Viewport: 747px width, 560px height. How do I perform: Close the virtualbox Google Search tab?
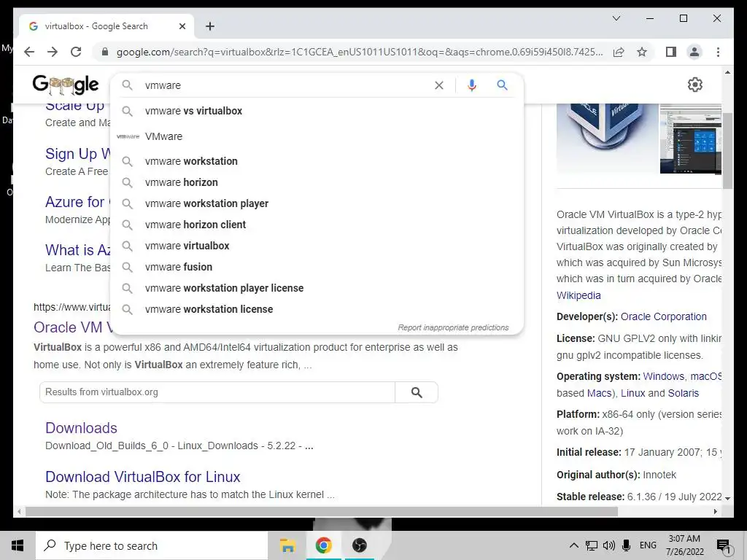pyautogui.click(x=182, y=26)
